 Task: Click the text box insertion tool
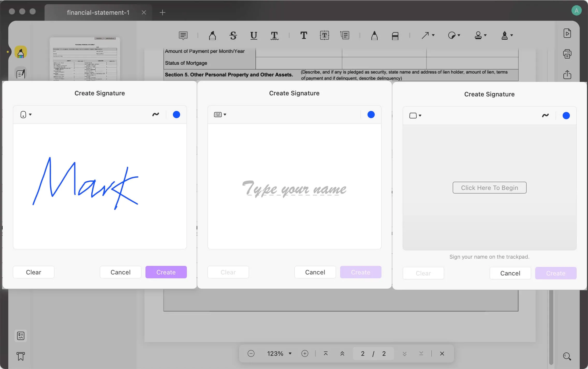point(324,35)
